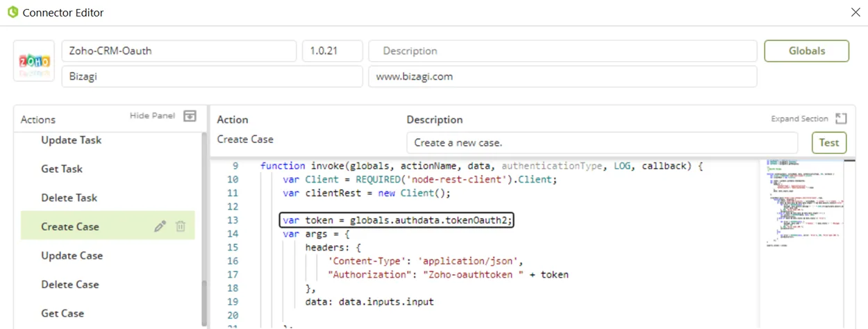Click the 'data: data.inputs.input' code line
Image resolution: width=868 pixels, height=329 pixels.
(369, 302)
